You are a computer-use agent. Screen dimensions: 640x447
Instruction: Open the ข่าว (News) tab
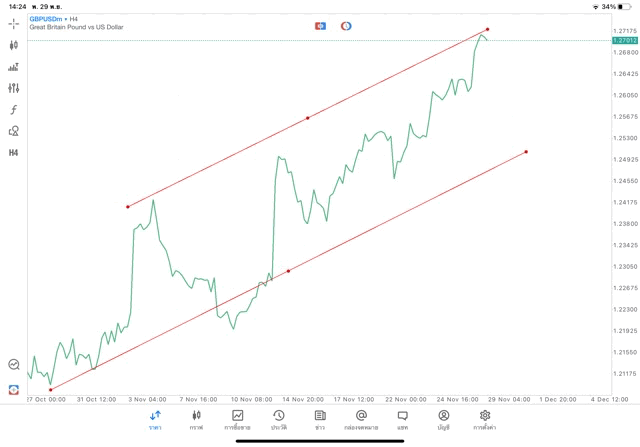coord(320,419)
